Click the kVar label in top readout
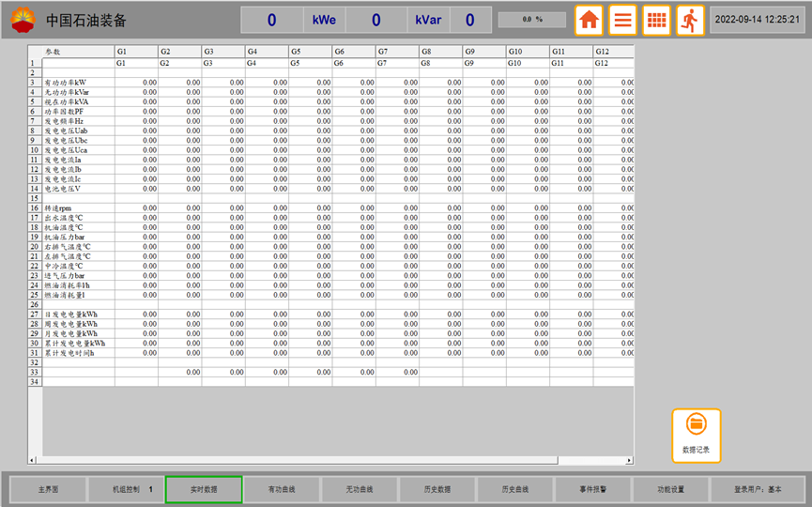The image size is (812, 507). point(428,21)
